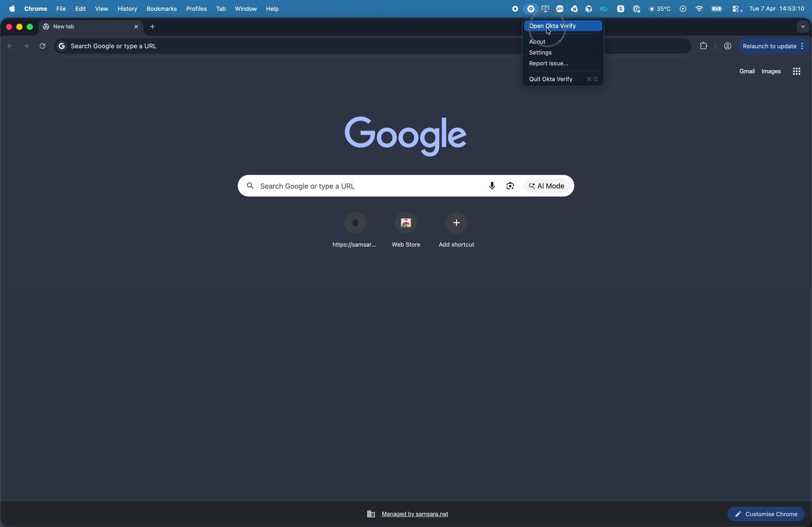Open the Bookmarks menu
Screen dimensions: 812x527
pos(161,9)
